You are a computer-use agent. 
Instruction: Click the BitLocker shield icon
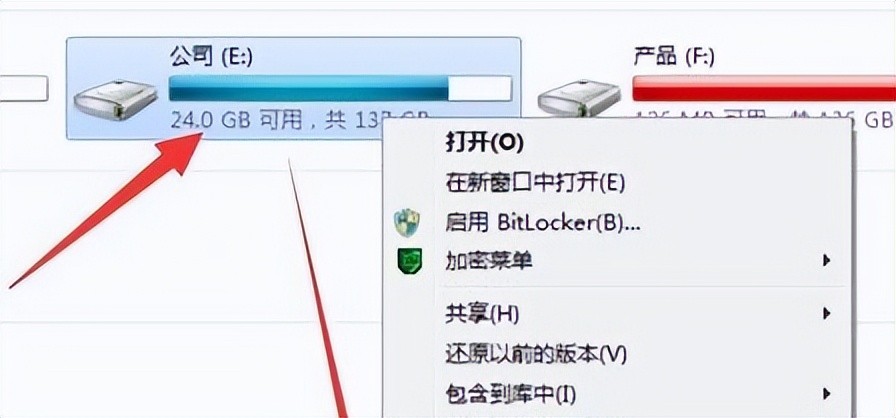[x=407, y=223]
